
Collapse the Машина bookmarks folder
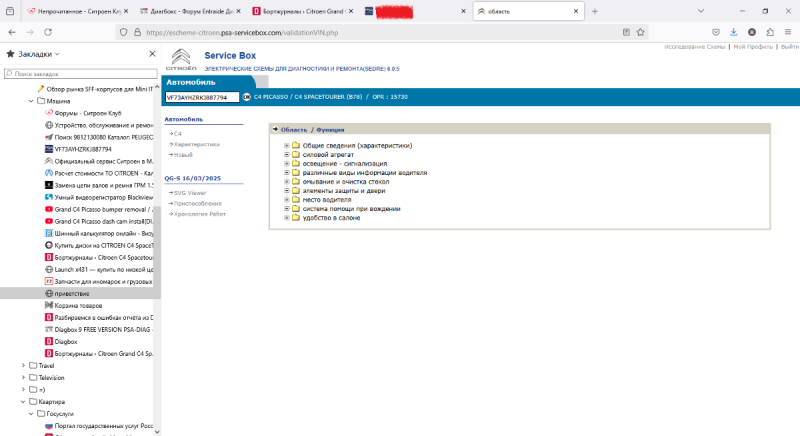[x=31, y=101]
